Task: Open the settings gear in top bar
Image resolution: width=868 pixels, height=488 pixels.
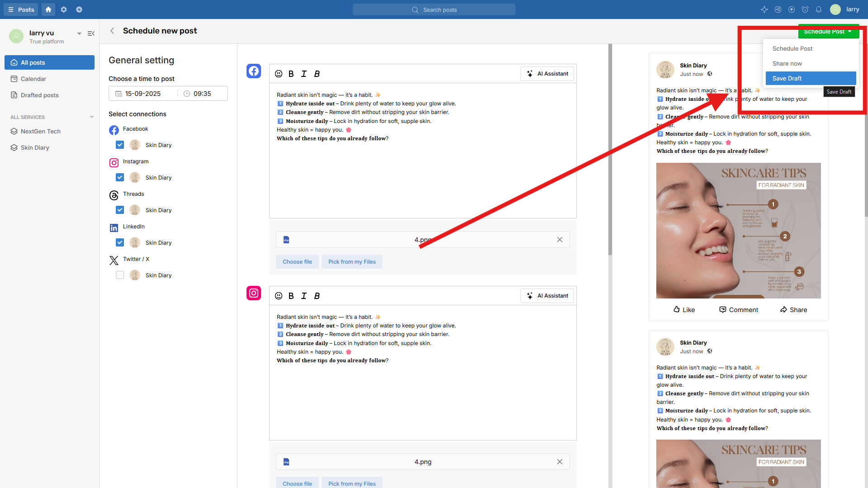Action: click(x=64, y=9)
